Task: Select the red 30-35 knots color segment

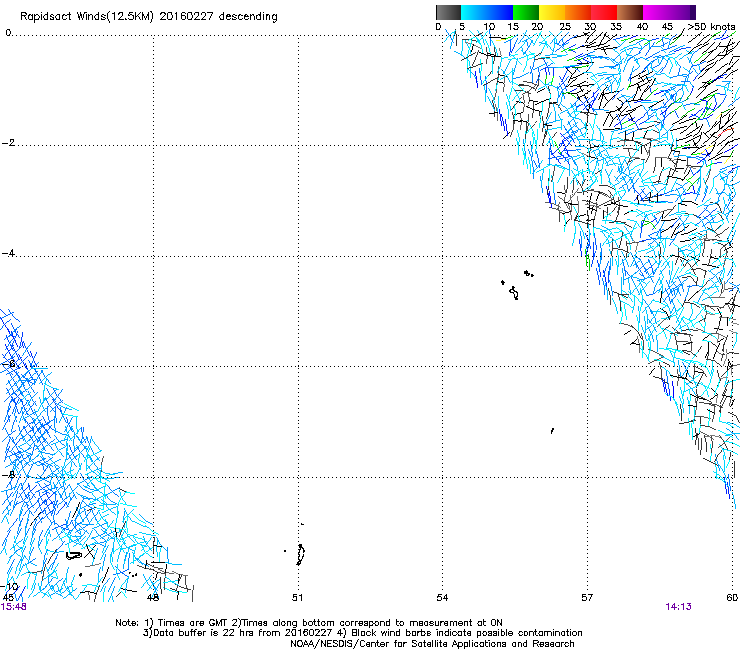Action: (604, 12)
